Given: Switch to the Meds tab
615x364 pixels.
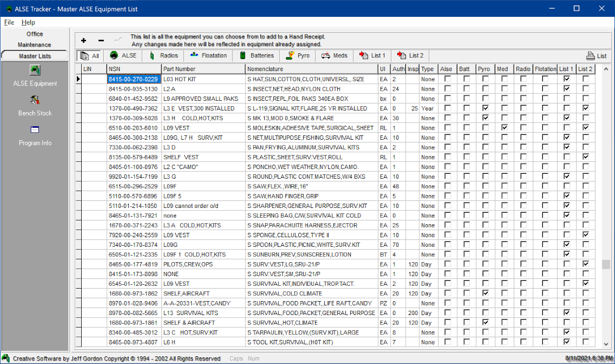Looking at the screenshot, I should pyautogui.click(x=335, y=56).
